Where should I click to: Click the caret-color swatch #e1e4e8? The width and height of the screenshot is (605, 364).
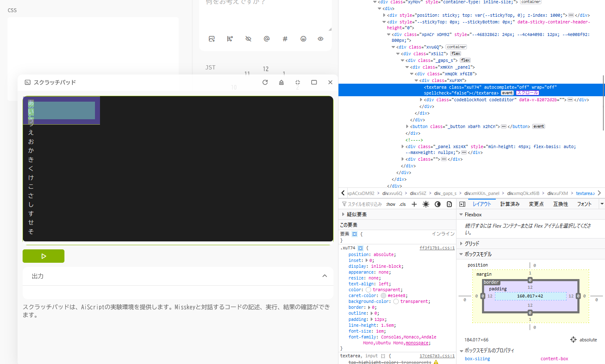click(x=383, y=295)
